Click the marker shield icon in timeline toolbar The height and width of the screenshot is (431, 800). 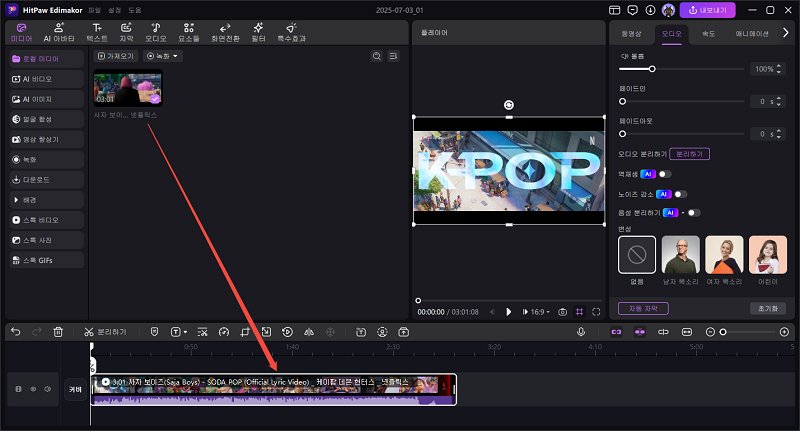click(x=155, y=332)
